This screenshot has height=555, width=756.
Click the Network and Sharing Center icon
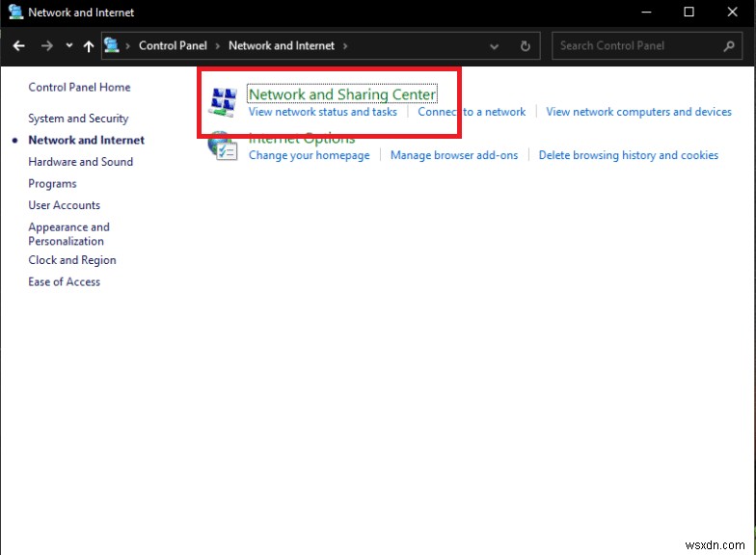[222, 102]
